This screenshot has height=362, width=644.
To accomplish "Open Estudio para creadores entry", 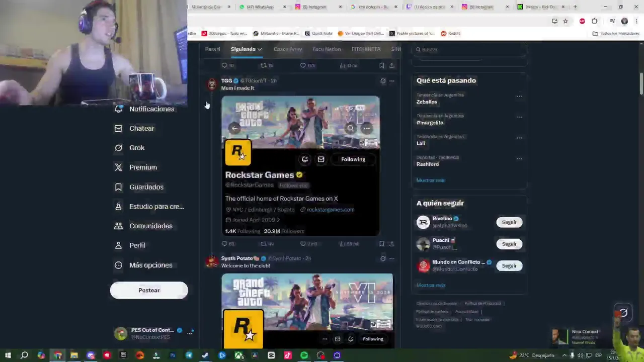I will click(x=149, y=207).
